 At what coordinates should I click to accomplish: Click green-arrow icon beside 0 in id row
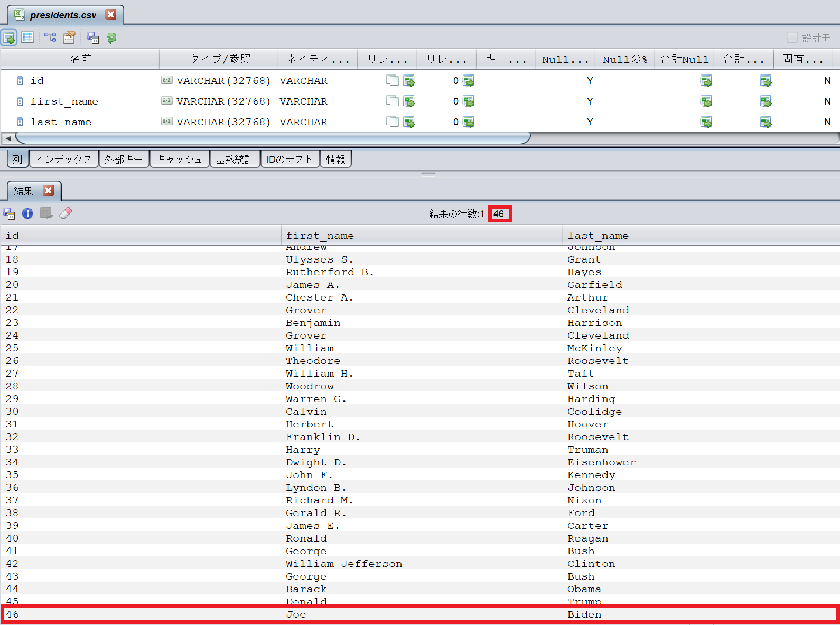469,81
